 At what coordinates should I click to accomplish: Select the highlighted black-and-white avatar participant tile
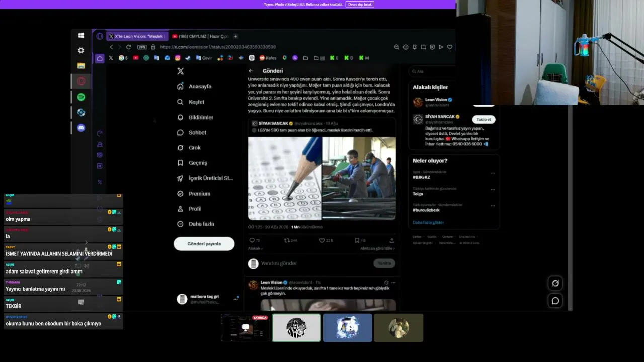[x=296, y=328]
